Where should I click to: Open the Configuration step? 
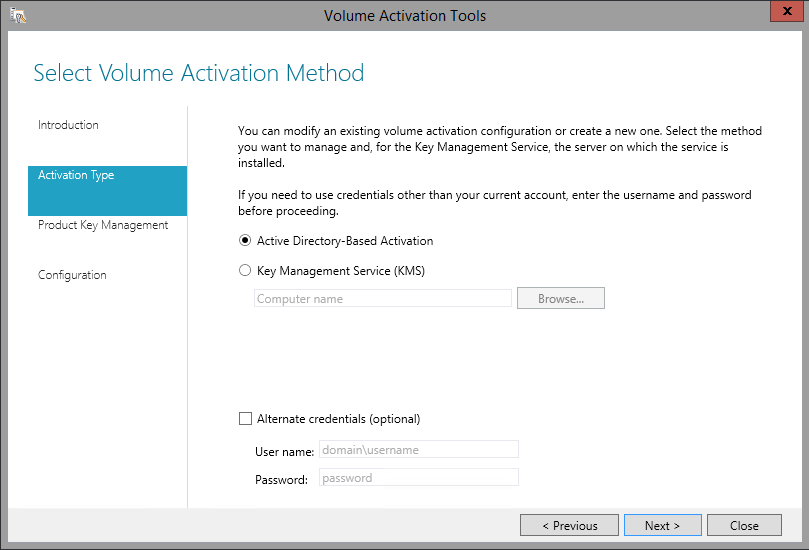tap(72, 275)
